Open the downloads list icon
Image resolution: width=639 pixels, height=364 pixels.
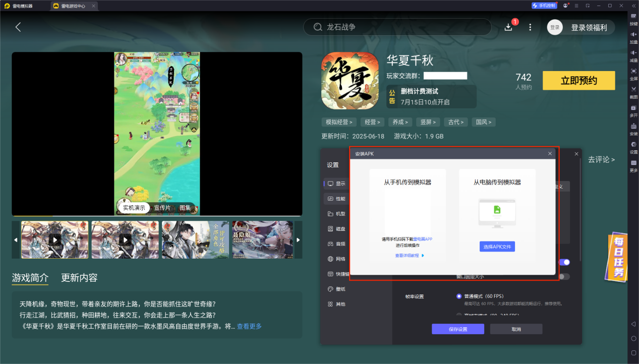pyautogui.click(x=508, y=27)
